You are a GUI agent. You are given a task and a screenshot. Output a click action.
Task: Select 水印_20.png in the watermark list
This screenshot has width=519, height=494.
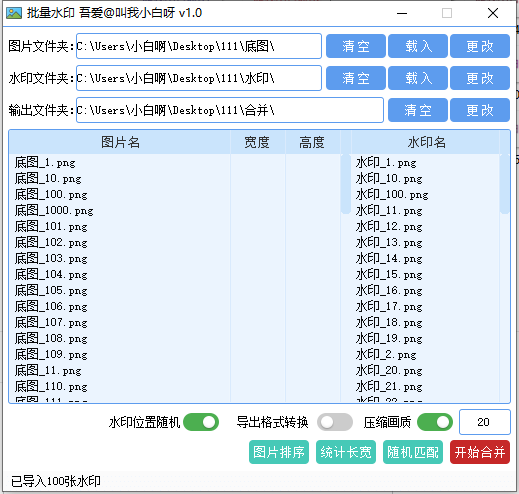[426, 371]
